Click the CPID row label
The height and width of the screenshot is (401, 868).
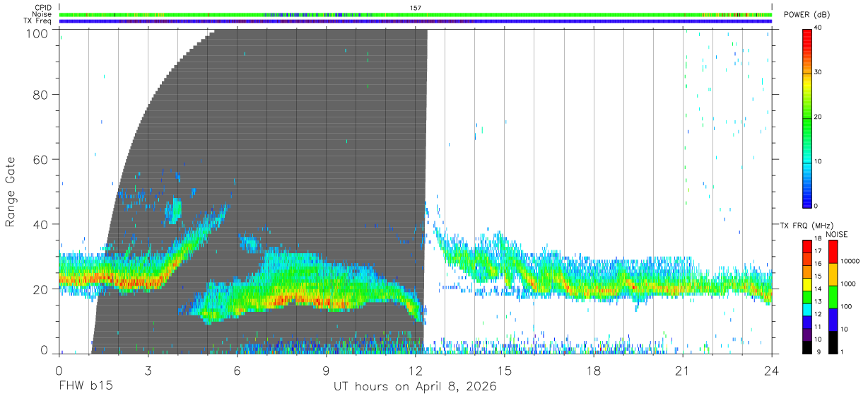pos(43,8)
